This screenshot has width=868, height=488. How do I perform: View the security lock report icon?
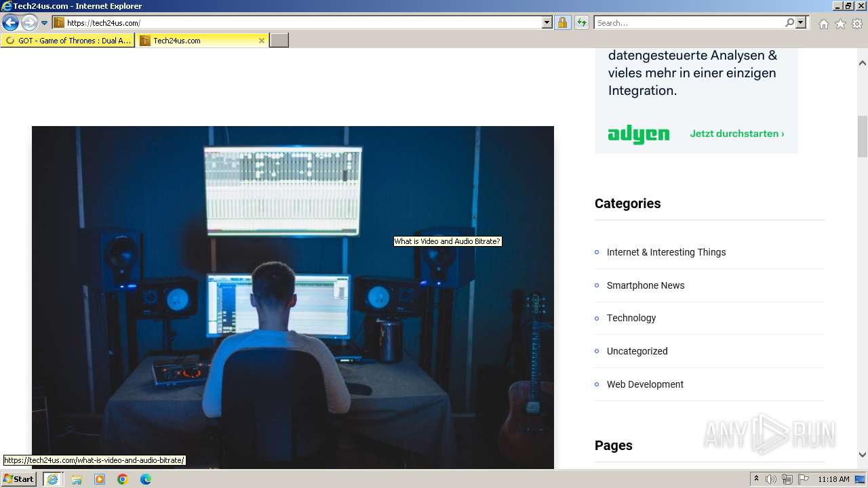click(x=562, y=22)
